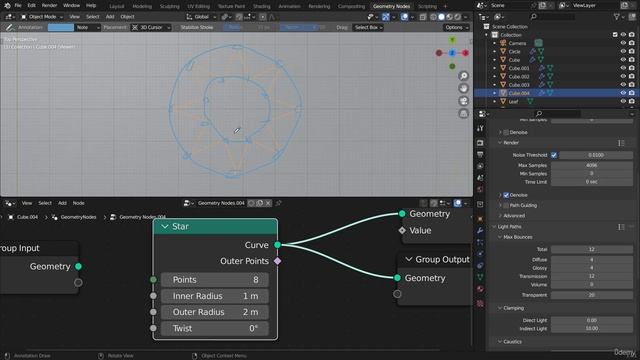Open node editor Add menu
Screen dimensions: 640x360
point(62,203)
